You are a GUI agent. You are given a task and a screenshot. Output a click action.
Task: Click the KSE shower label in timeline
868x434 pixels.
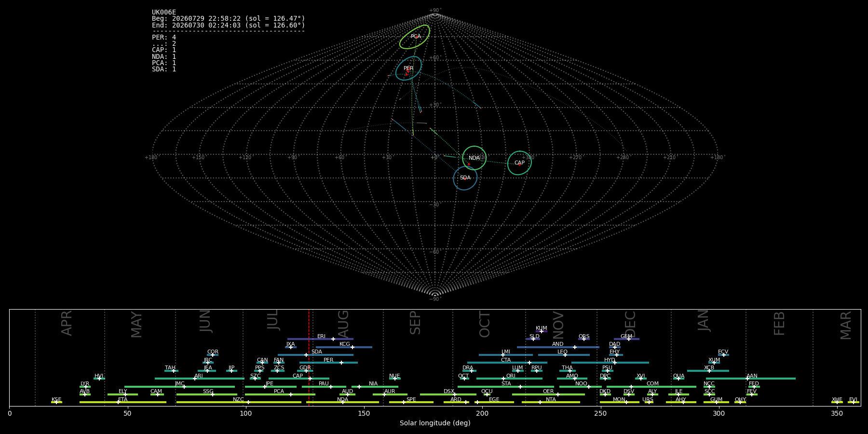(56, 400)
